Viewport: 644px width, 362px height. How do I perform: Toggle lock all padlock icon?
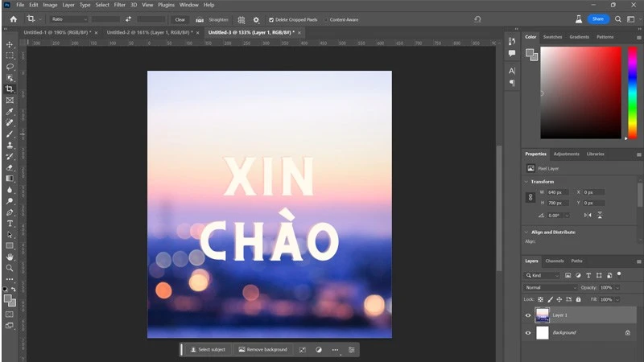[x=578, y=299]
